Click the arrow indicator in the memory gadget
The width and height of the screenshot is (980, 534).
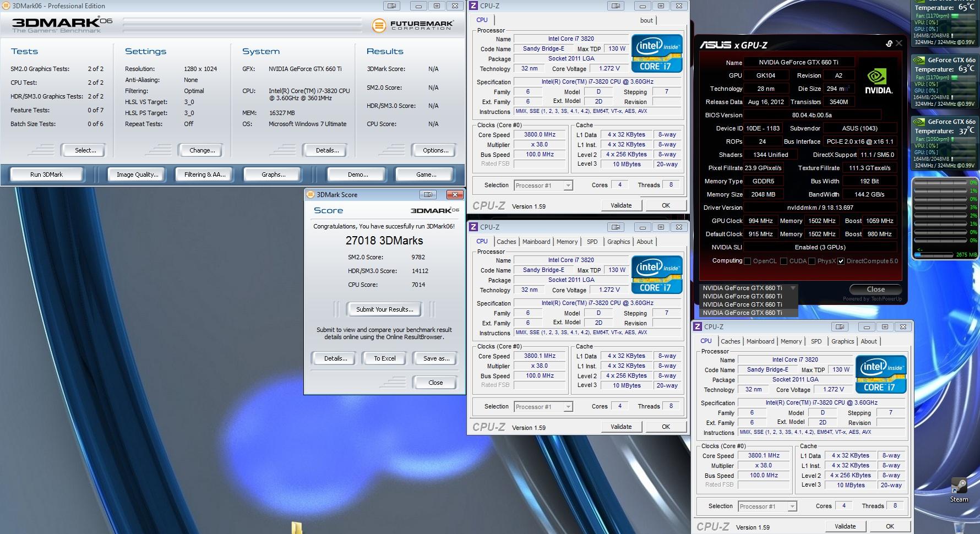[x=919, y=250]
